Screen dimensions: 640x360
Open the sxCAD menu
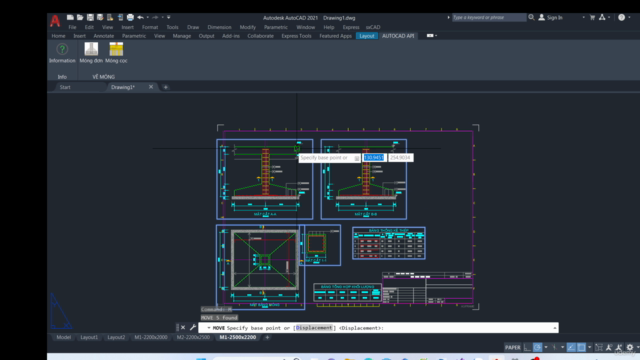click(x=373, y=27)
